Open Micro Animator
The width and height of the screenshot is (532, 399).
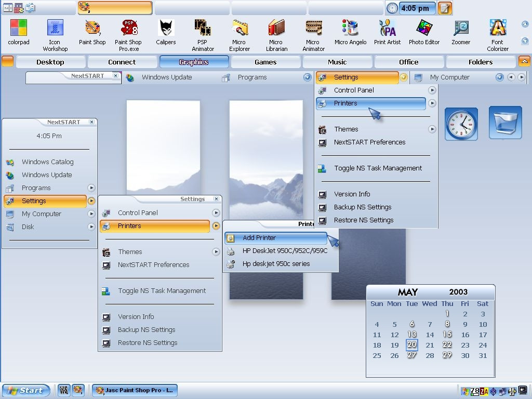313,36
